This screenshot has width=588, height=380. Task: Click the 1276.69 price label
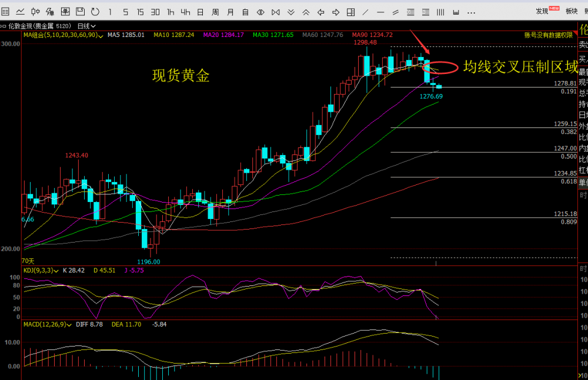431,96
